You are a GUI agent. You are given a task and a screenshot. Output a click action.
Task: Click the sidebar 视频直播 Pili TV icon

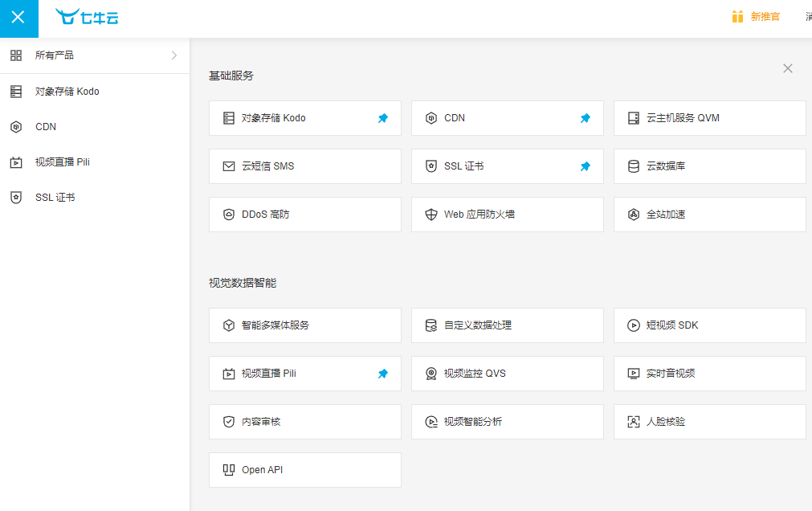tap(16, 162)
